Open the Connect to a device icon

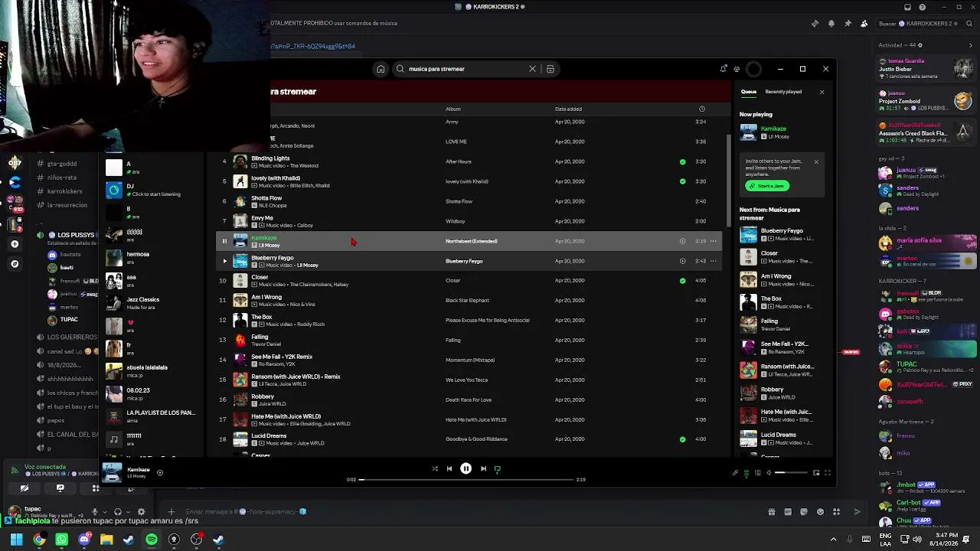click(x=758, y=473)
